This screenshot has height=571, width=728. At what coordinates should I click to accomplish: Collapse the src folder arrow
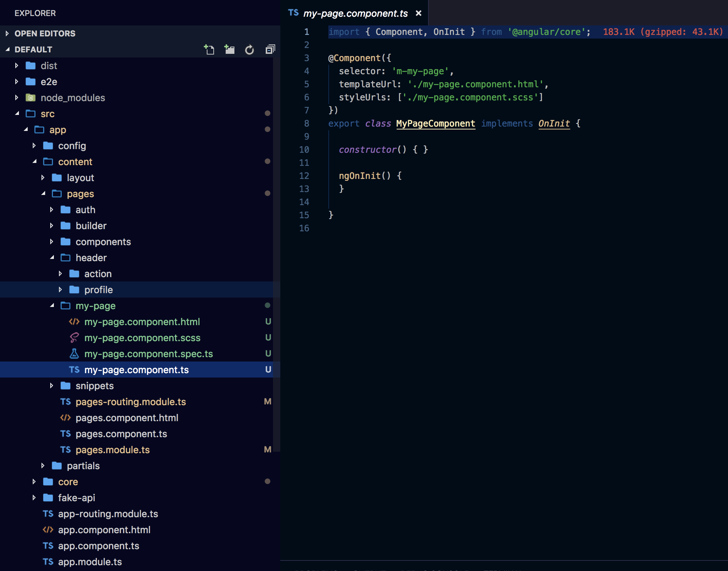pyautogui.click(x=17, y=113)
